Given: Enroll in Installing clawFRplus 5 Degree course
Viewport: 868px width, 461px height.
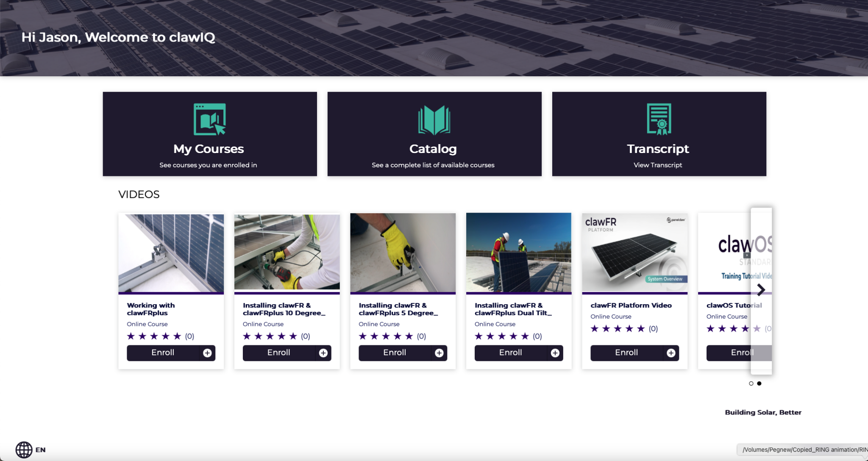Looking at the screenshot, I should (x=395, y=353).
